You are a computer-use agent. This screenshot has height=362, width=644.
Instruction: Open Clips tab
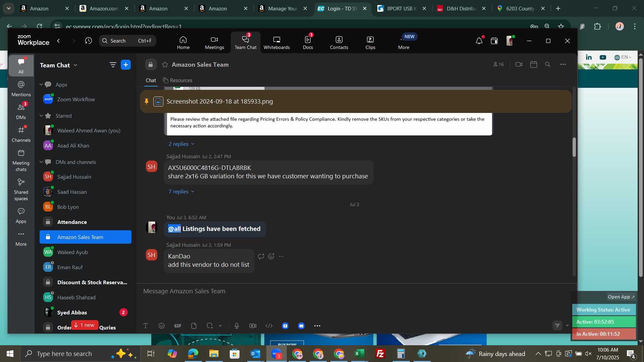[370, 43]
